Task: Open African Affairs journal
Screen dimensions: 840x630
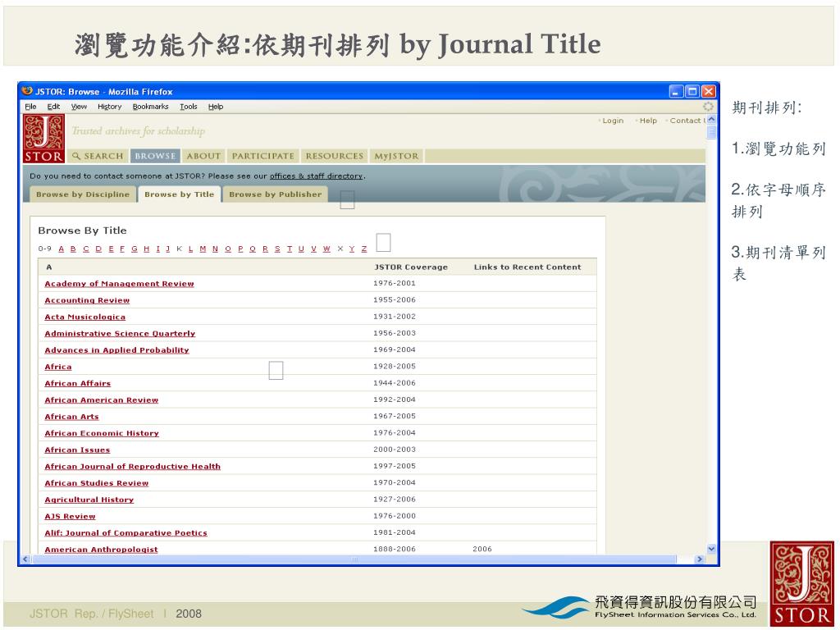Action: pyautogui.click(x=78, y=383)
